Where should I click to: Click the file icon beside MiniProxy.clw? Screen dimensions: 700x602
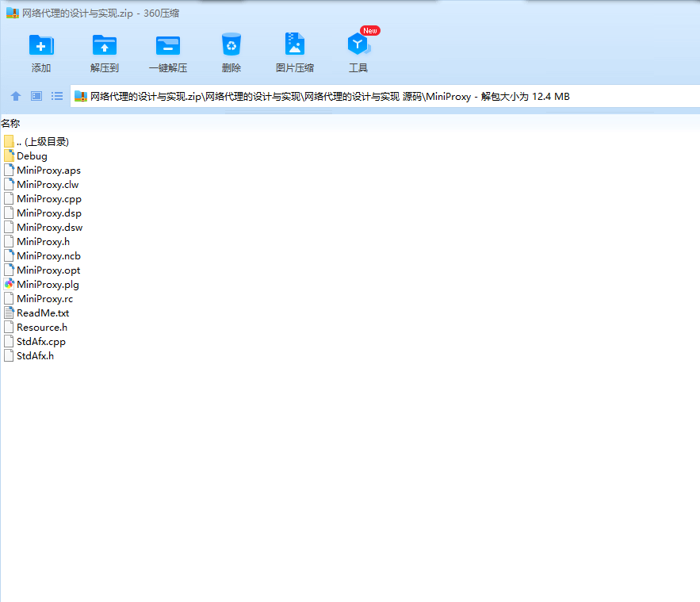coord(9,185)
